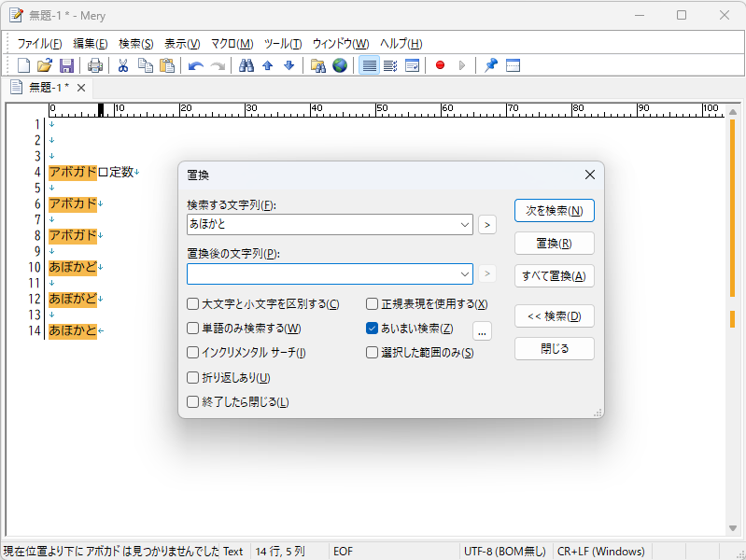
Task: Click the EOF status bar entry
Action: pos(343,552)
